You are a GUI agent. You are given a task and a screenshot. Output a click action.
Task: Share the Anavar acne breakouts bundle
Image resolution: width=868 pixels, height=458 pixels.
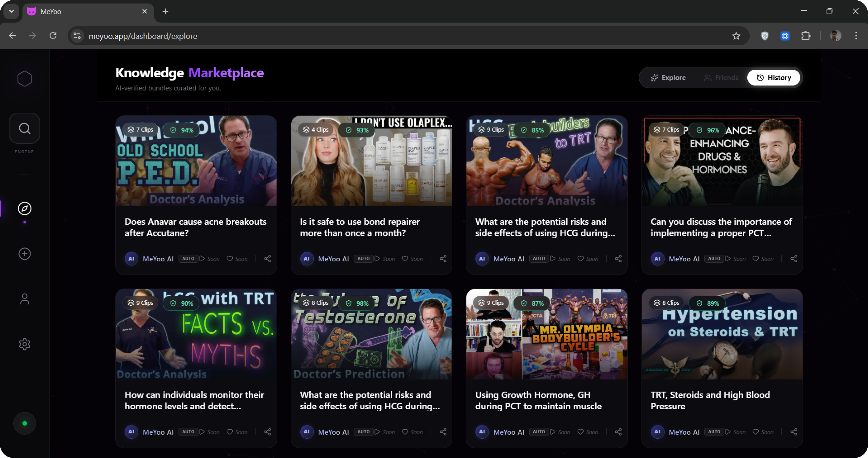[267, 259]
